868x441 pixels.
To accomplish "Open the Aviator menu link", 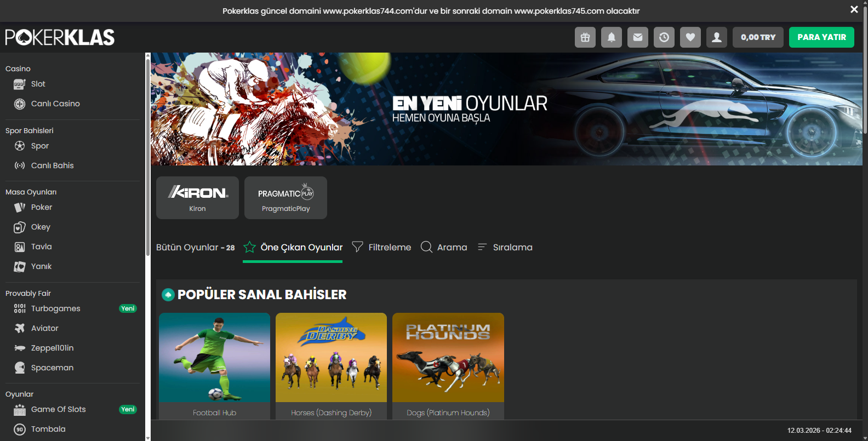I will [x=45, y=328].
